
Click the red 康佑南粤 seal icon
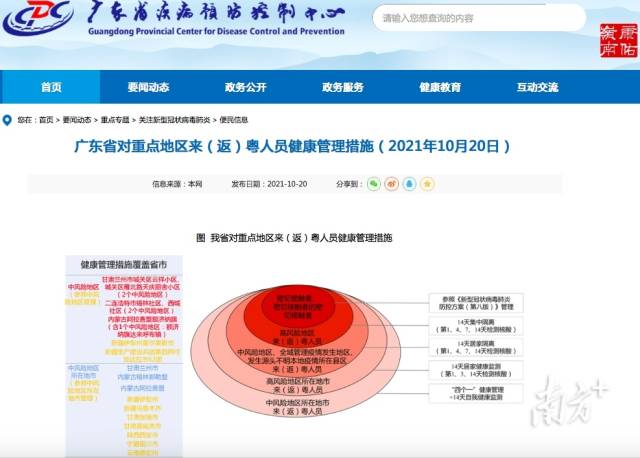coord(614,42)
